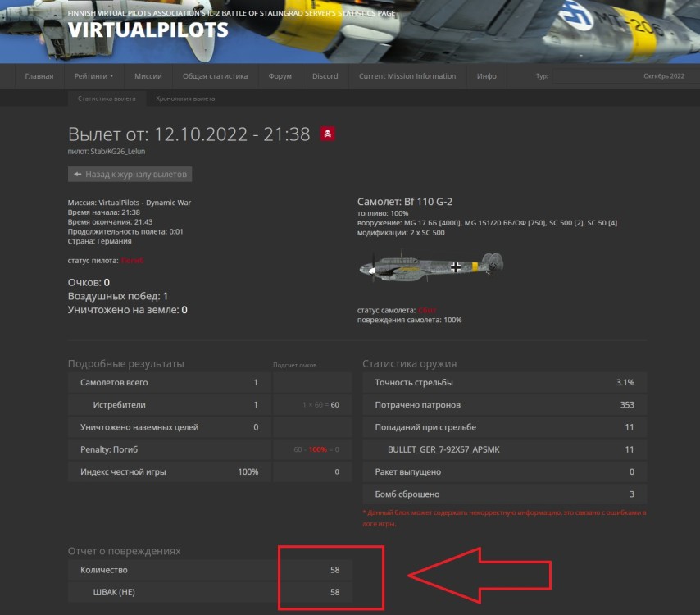Go to Главная page

tap(39, 76)
